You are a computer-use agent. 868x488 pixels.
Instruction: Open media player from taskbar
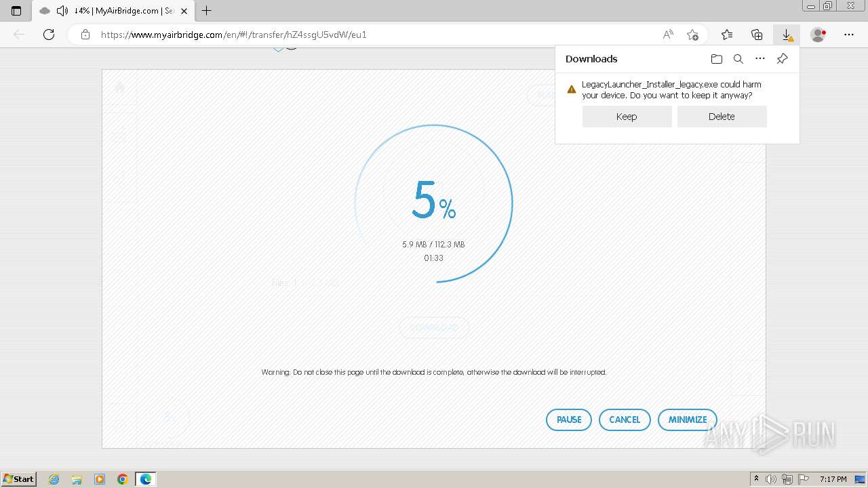point(100,479)
